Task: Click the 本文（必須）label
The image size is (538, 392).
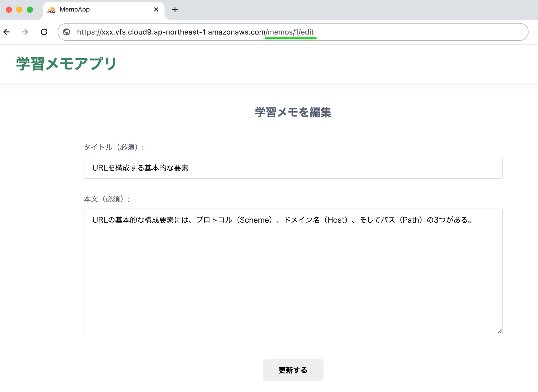Action: pos(106,199)
